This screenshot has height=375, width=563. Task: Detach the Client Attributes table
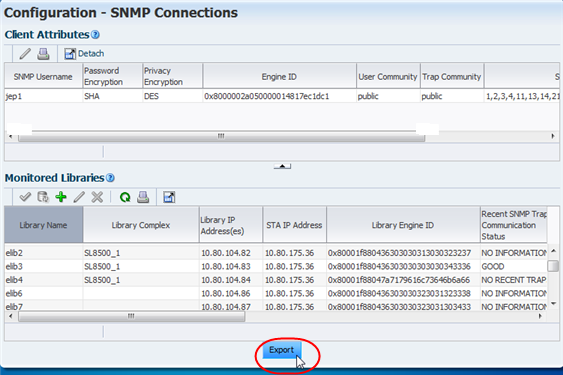tap(84, 54)
